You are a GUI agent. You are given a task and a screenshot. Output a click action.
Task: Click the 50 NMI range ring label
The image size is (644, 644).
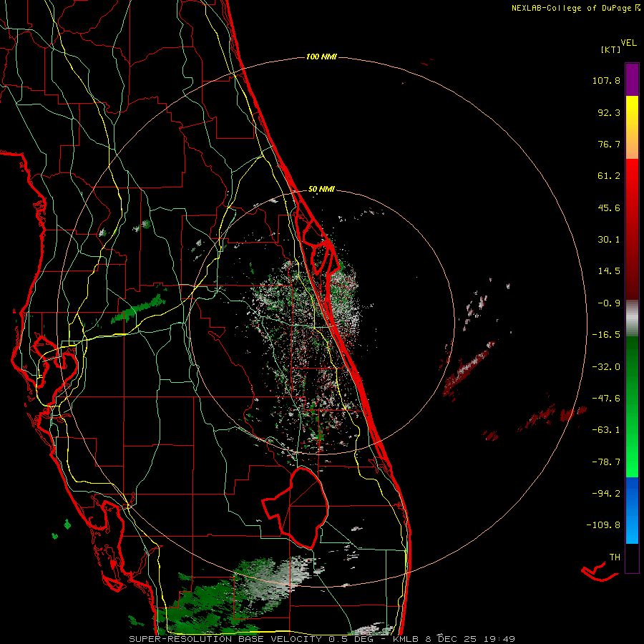click(321, 190)
